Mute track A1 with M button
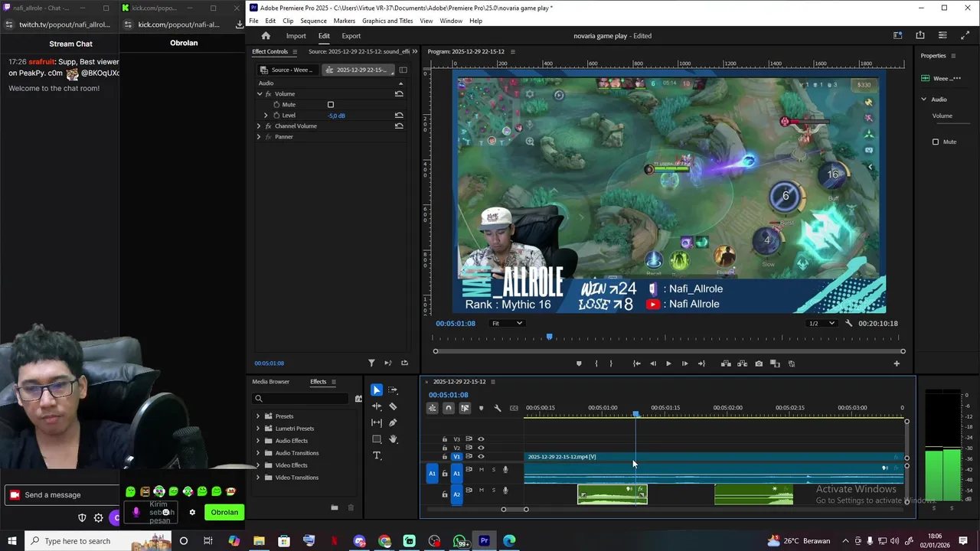 click(x=481, y=469)
